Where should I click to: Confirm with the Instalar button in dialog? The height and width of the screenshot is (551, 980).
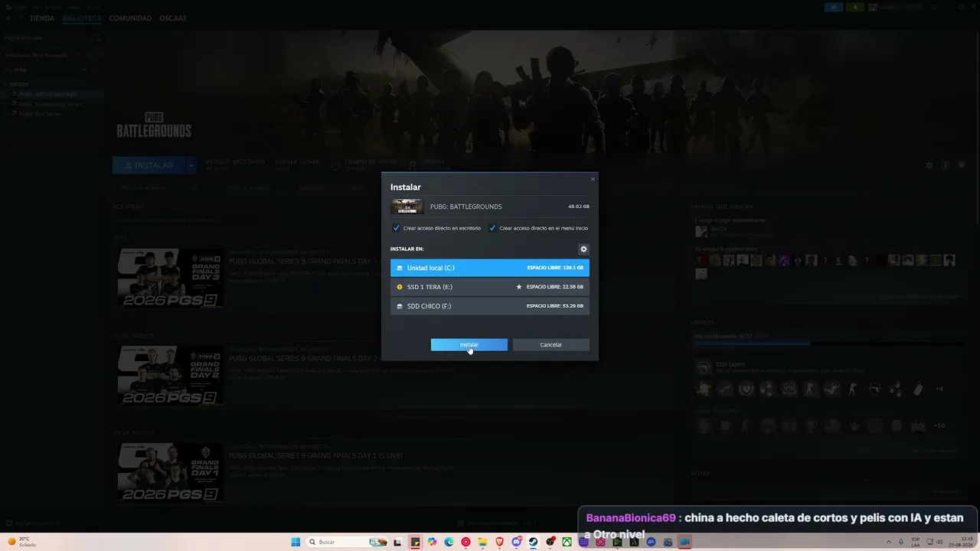coord(469,344)
